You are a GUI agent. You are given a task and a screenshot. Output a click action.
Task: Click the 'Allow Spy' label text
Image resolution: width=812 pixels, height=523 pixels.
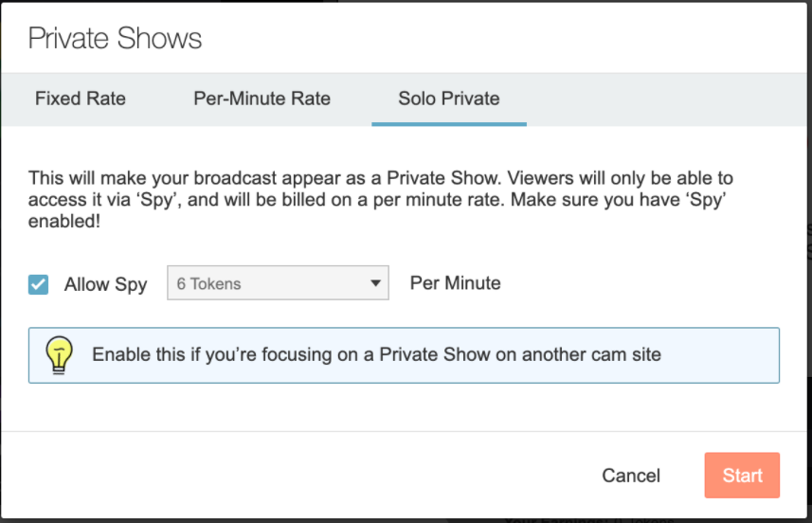click(x=105, y=284)
